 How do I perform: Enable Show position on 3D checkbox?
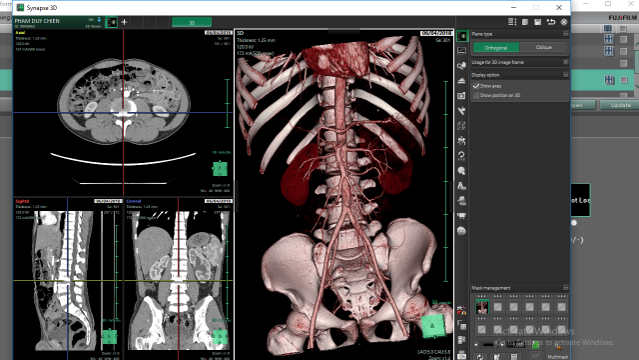(x=476, y=95)
